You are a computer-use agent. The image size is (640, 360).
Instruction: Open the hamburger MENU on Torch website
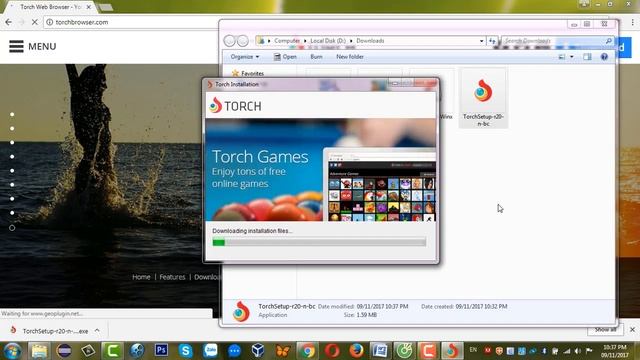pyautogui.click(x=33, y=47)
